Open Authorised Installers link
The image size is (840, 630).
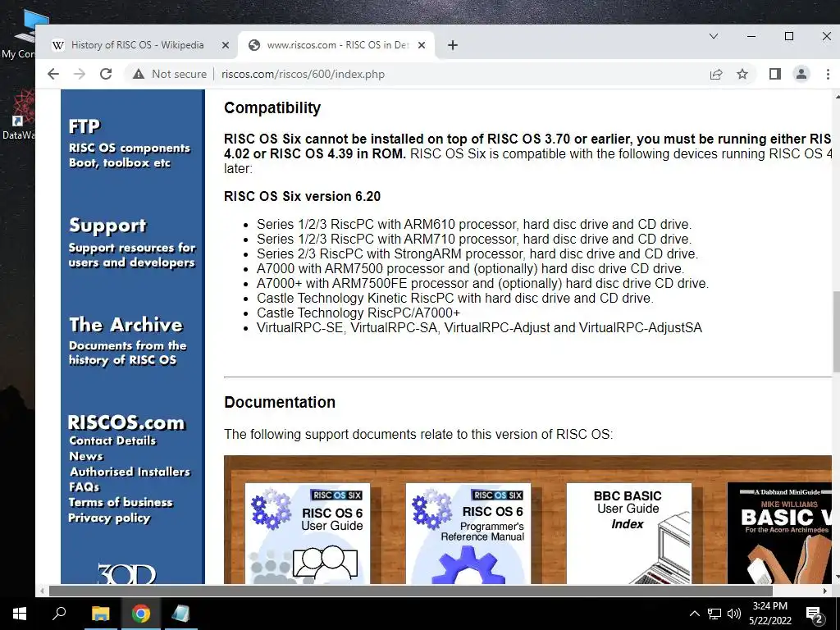pyautogui.click(x=130, y=472)
